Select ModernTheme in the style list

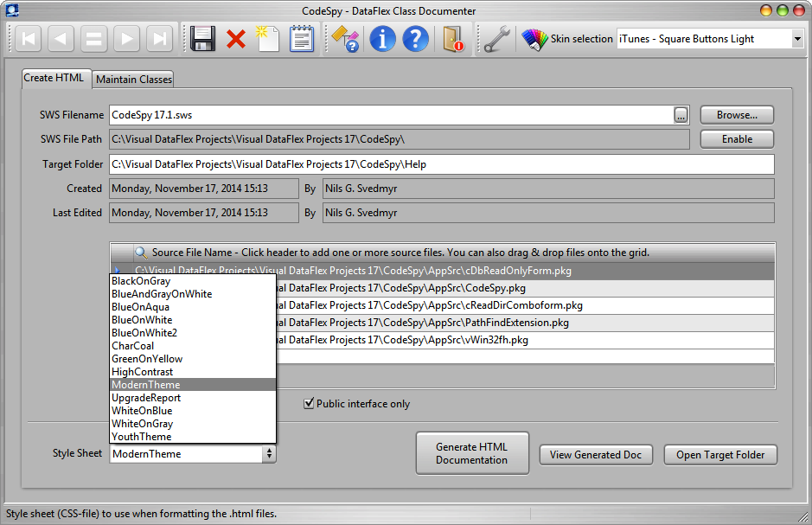tap(193, 385)
